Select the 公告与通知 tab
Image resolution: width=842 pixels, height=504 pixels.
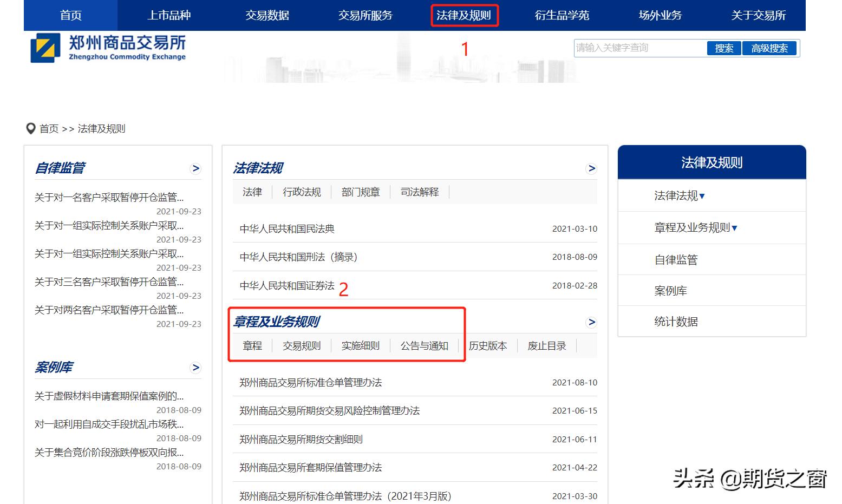[425, 345]
